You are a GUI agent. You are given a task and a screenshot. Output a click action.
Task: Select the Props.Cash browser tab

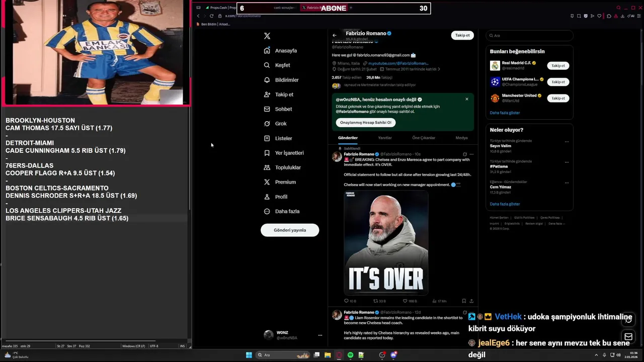click(220, 8)
